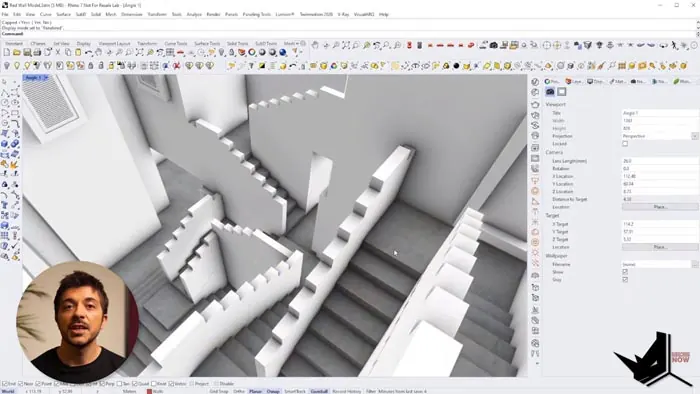
Task: Toggle the Near osnap checkbox
Action: coord(21,384)
